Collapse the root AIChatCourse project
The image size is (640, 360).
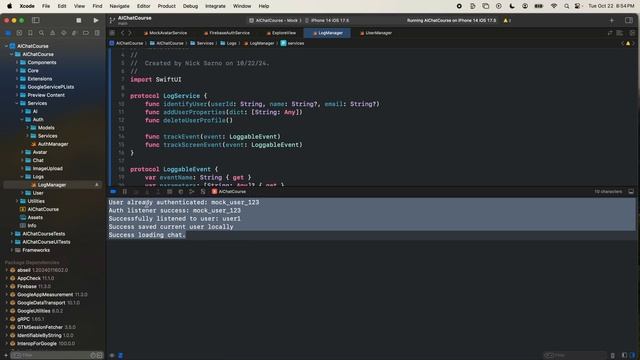pos(7,46)
